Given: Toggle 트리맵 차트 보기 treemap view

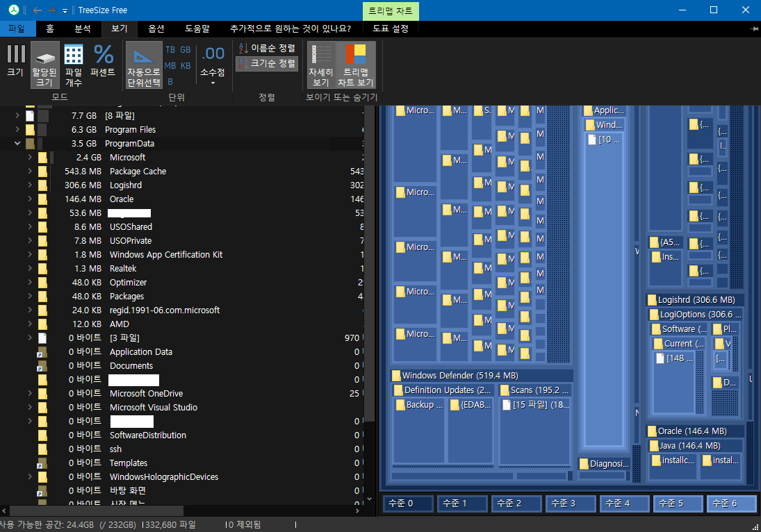Looking at the screenshot, I should click(x=355, y=65).
